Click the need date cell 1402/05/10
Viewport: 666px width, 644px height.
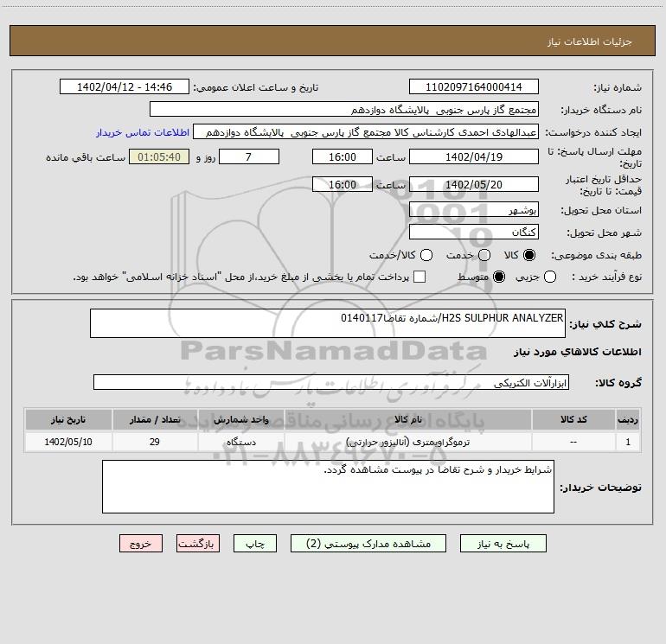point(68,442)
